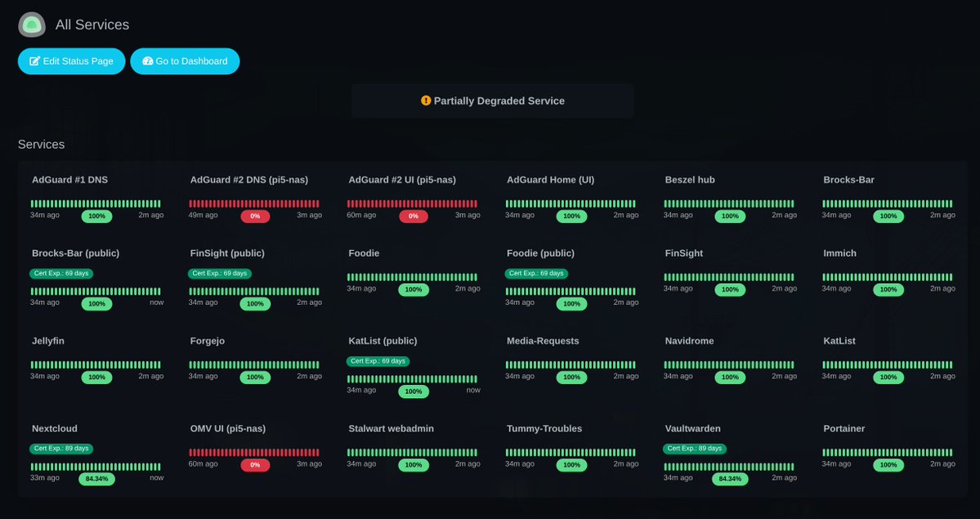Click the 100% badge for AdGuard #1 DNS

(97, 217)
